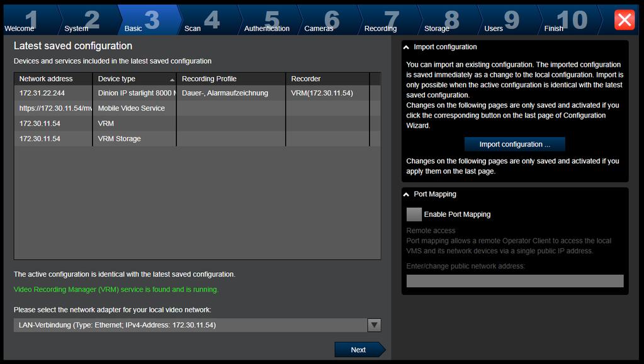Click the Import configuration ... button
Image resolution: width=644 pixels, height=364 pixels.
(x=514, y=144)
